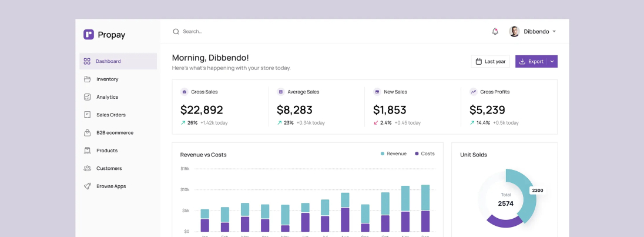Viewport: 644px width, 237px height.
Task: Toggle Revenue series in chart legend
Action: coord(393,153)
